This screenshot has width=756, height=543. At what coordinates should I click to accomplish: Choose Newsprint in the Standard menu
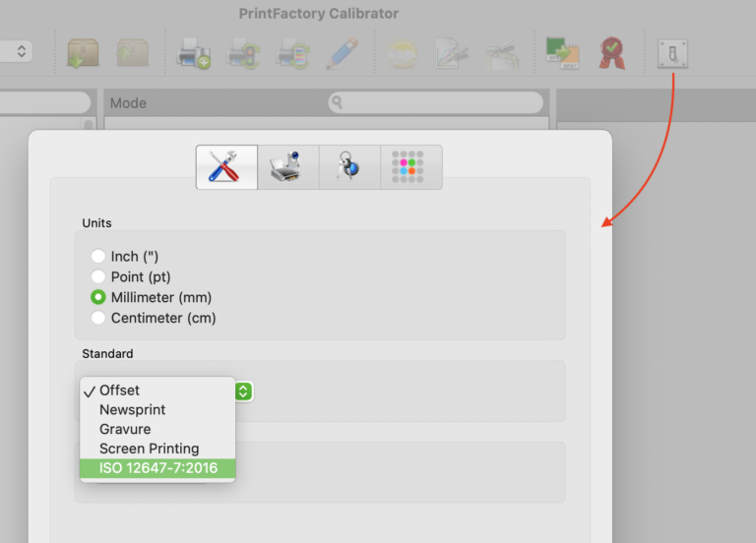[x=157, y=409]
